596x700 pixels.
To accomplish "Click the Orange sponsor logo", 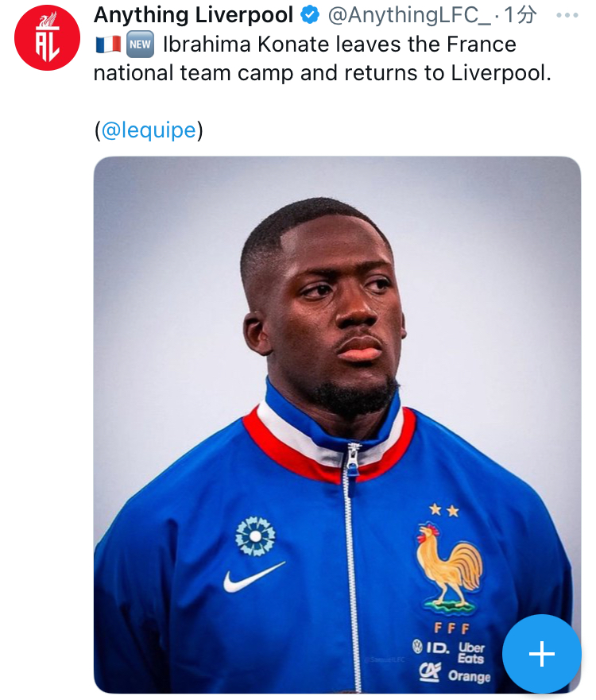I will (x=469, y=676).
